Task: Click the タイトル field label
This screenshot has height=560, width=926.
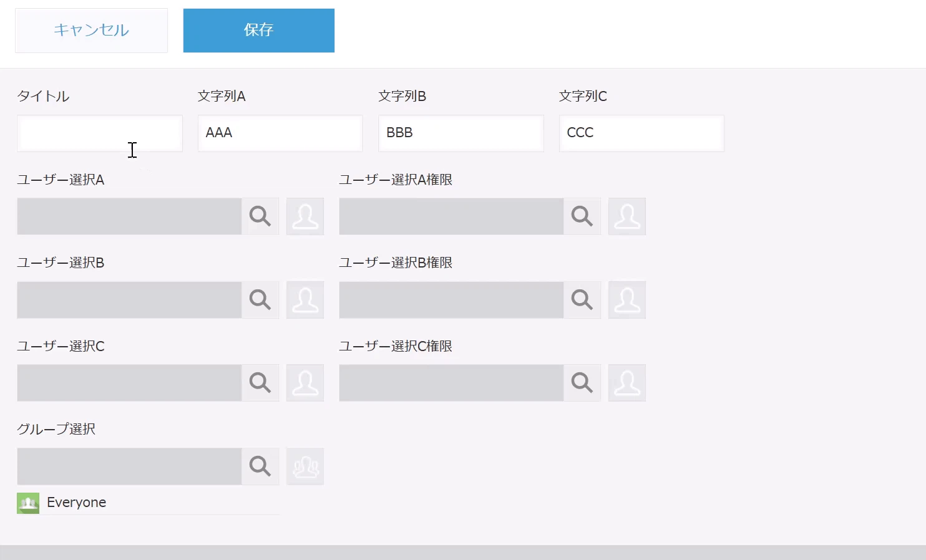Action: pos(43,96)
